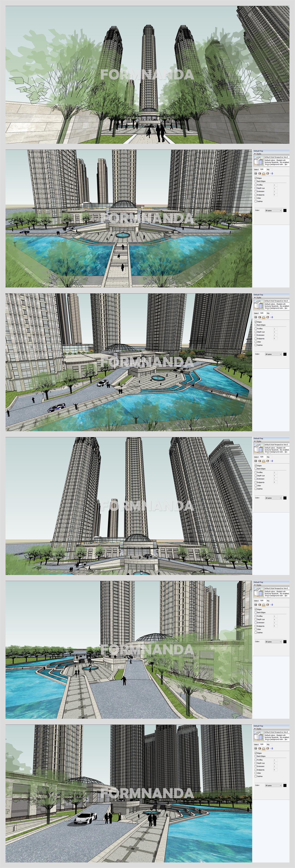This screenshot has width=295, height=868.
Task: Open Background settings in central-walkway pool view tray
Action: click(264, 173)
